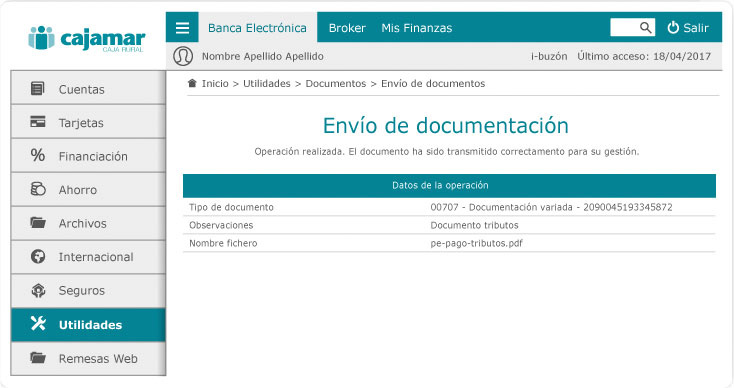The height and width of the screenshot is (388, 734).
Task: Click the Financiación percent icon
Action: click(x=37, y=155)
